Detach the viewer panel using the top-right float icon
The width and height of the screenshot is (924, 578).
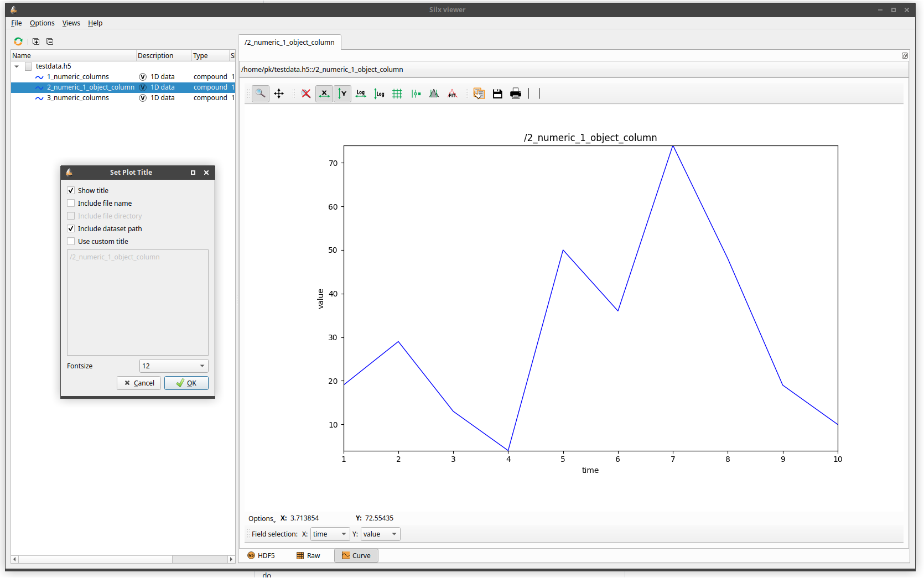point(905,55)
